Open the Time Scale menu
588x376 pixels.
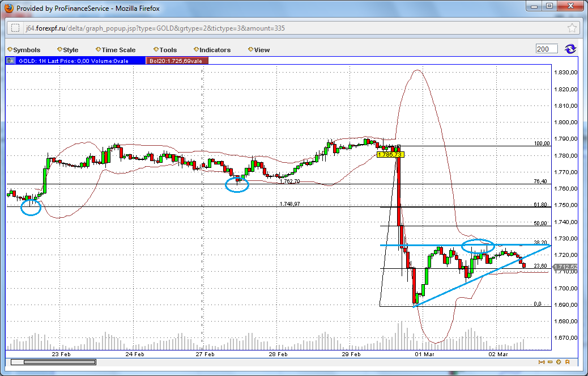click(116, 50)
